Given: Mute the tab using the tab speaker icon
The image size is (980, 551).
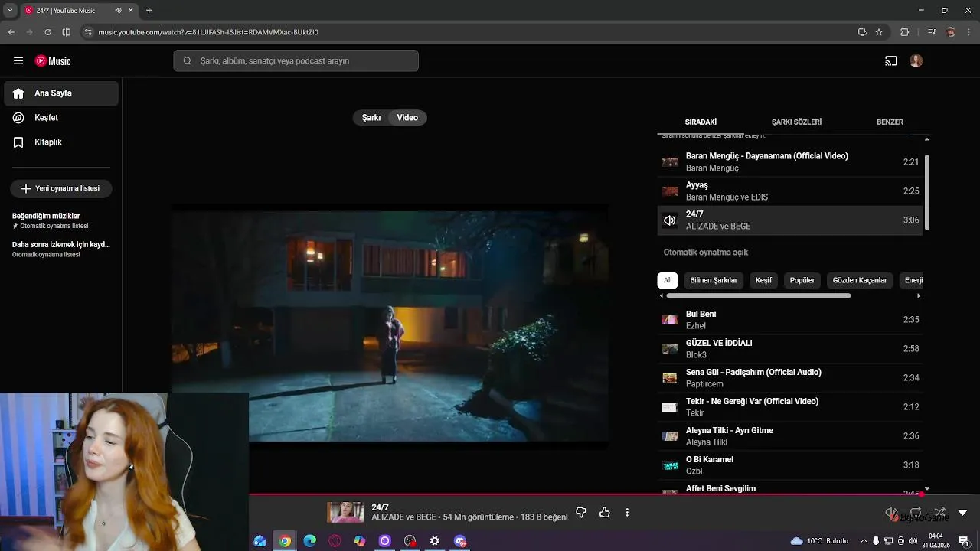Looking at the screenshot, I should click(118, 11).
